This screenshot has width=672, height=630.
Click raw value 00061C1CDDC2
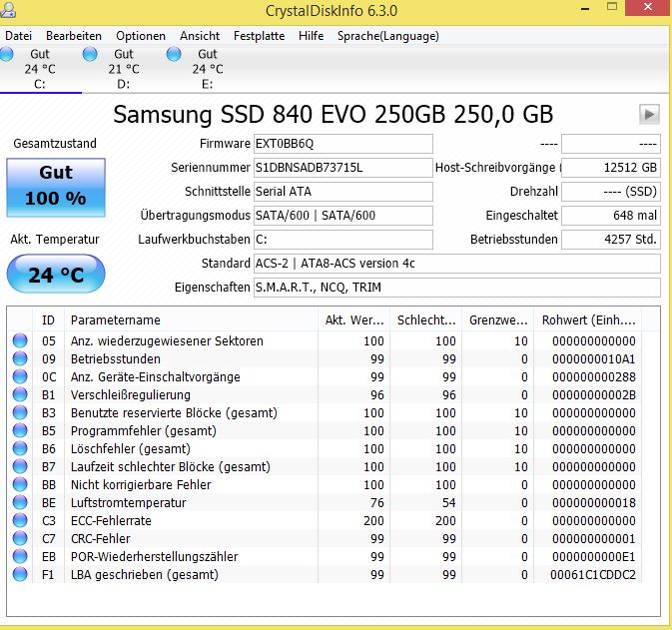(x=593, y=575)
